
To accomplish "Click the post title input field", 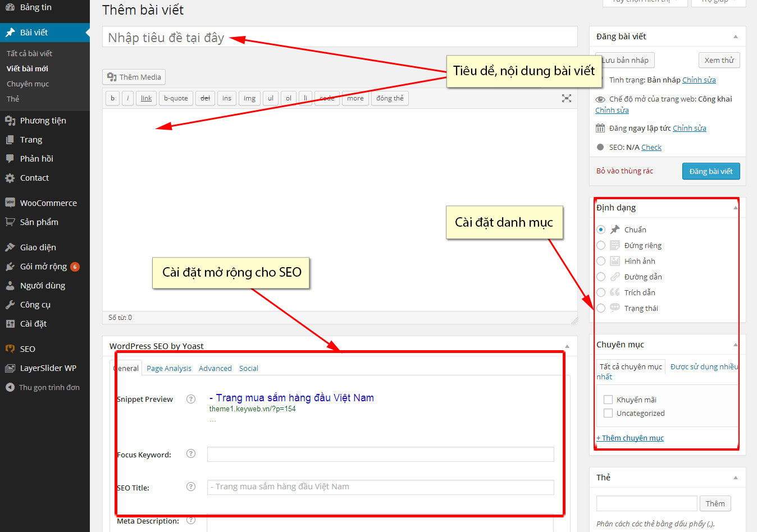I will click(340, 37).
